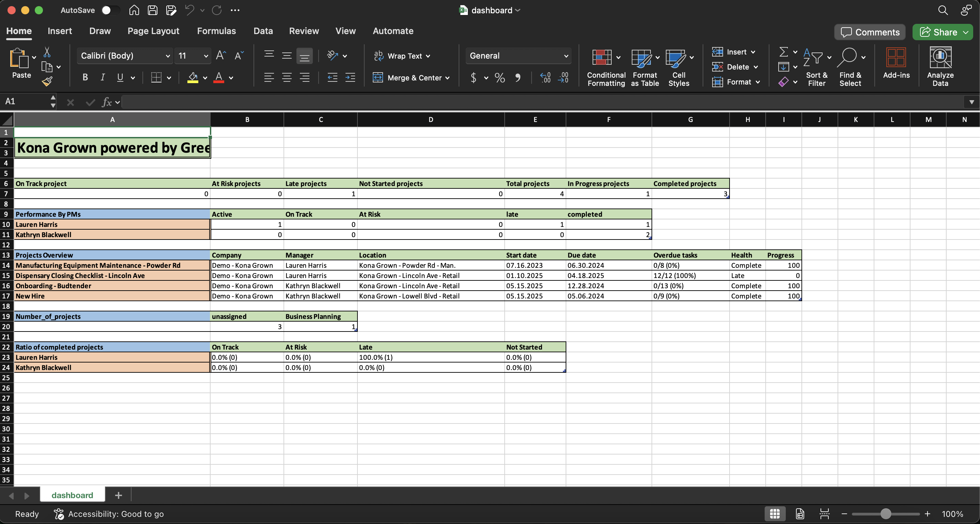Click the Format Painter brush icon
980x524 pixels.
[x=47, y=81]
